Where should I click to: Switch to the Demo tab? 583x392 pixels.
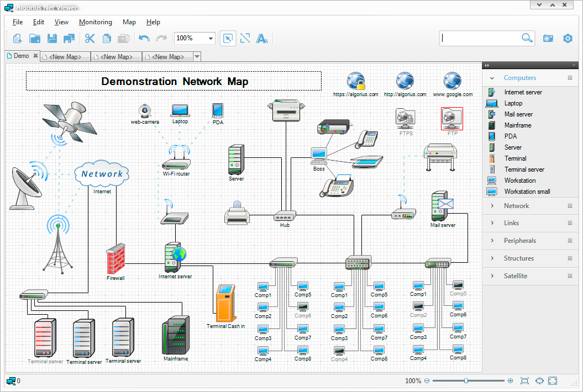point(21,56)
